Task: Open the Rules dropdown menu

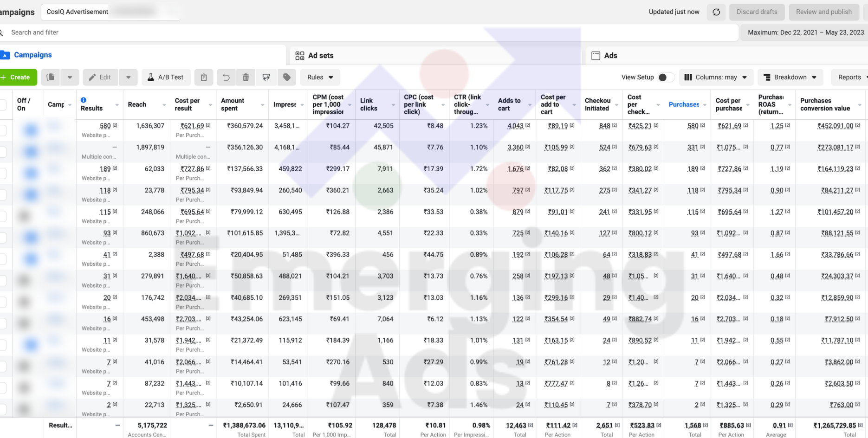Action: (x=320, y=77)
